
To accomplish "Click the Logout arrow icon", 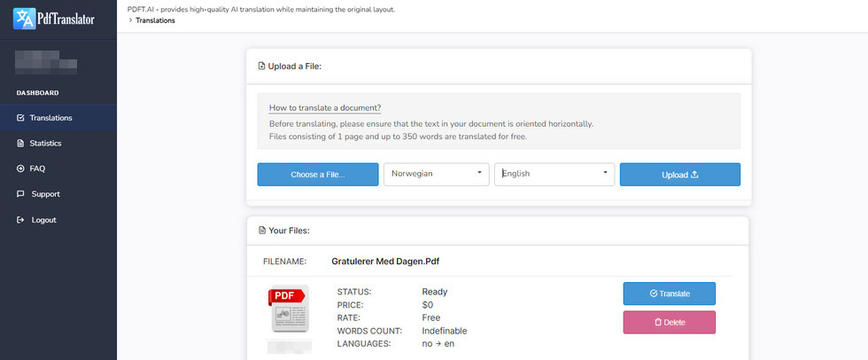I will [20, 220].
